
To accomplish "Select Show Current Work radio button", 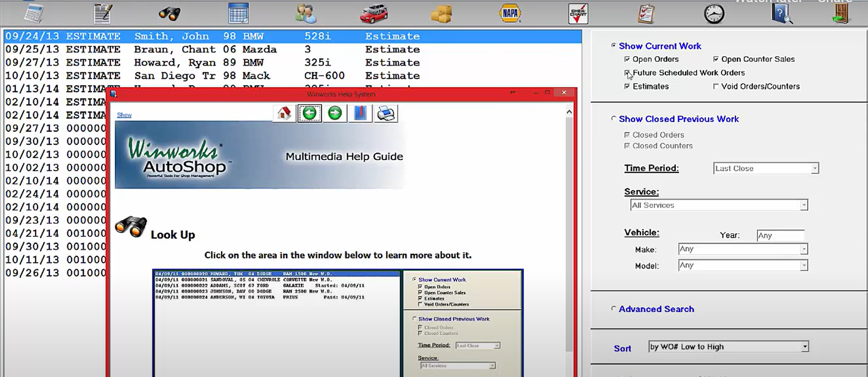I will coord(614,45).
